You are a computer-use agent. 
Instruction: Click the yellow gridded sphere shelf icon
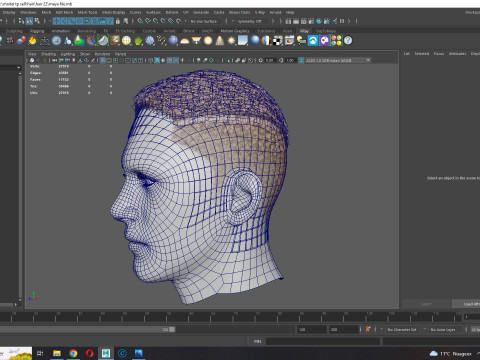126,41
